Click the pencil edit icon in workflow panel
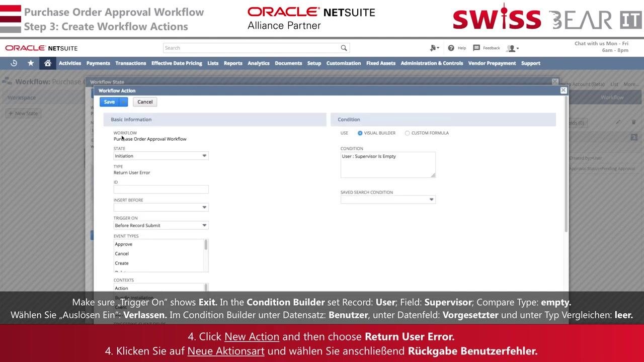This screenshot has height=362, width=644. coord(618,122)
